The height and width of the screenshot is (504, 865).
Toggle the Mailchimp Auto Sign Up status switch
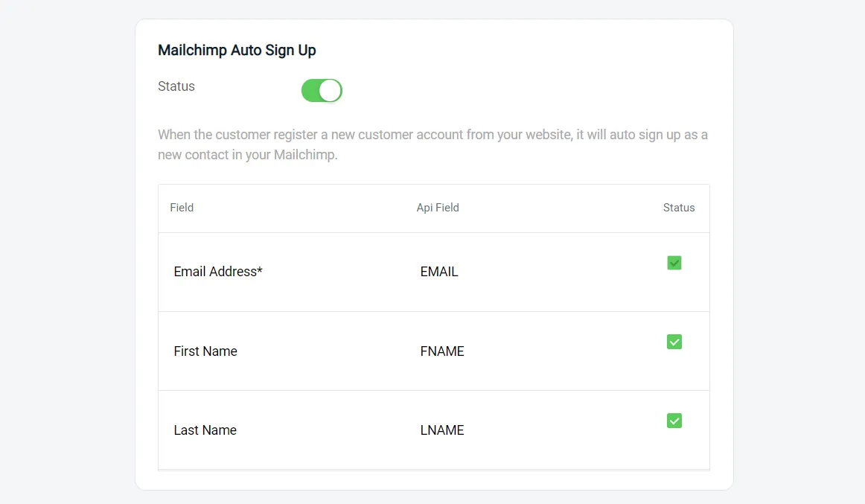pos(321,91)
